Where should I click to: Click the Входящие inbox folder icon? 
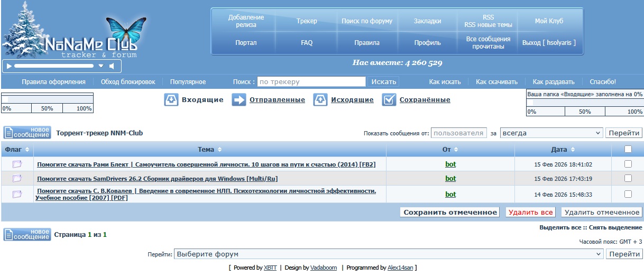point(171,100)
